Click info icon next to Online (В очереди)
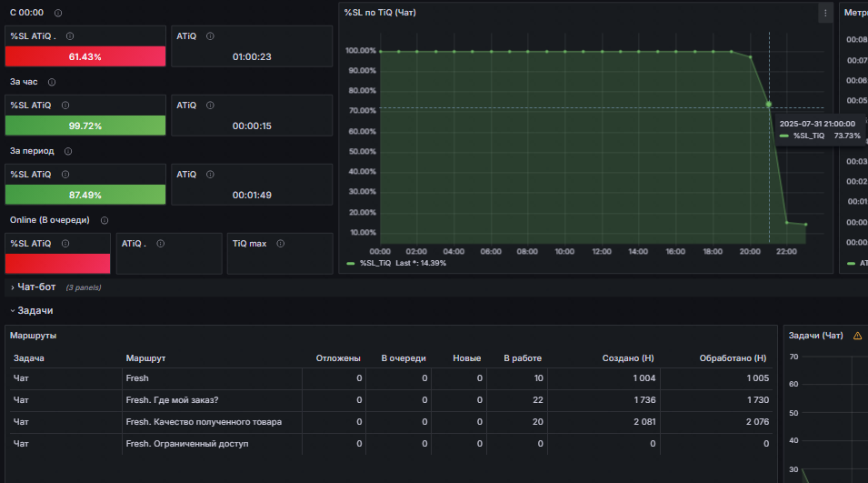 tap(105, 220)
